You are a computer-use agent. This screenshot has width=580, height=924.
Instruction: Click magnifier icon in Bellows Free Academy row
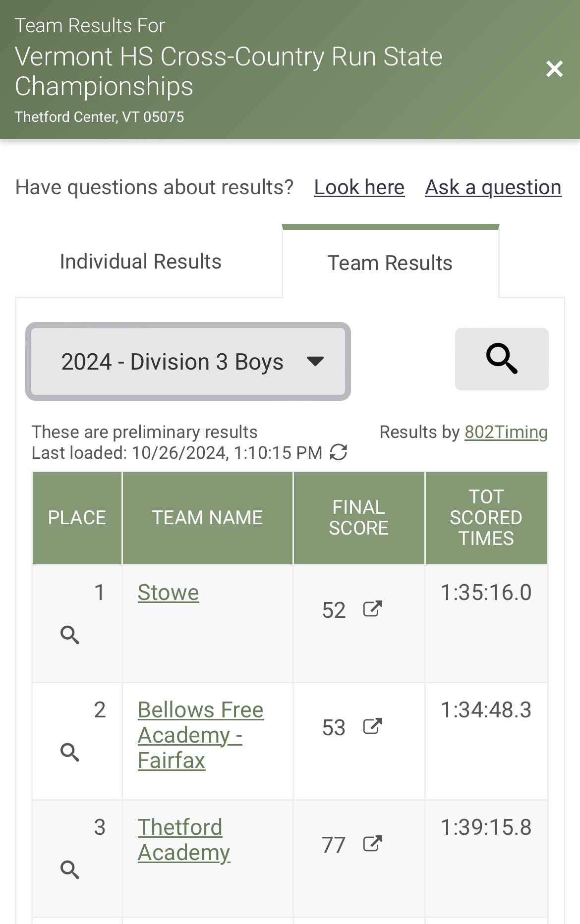(70, 752)
